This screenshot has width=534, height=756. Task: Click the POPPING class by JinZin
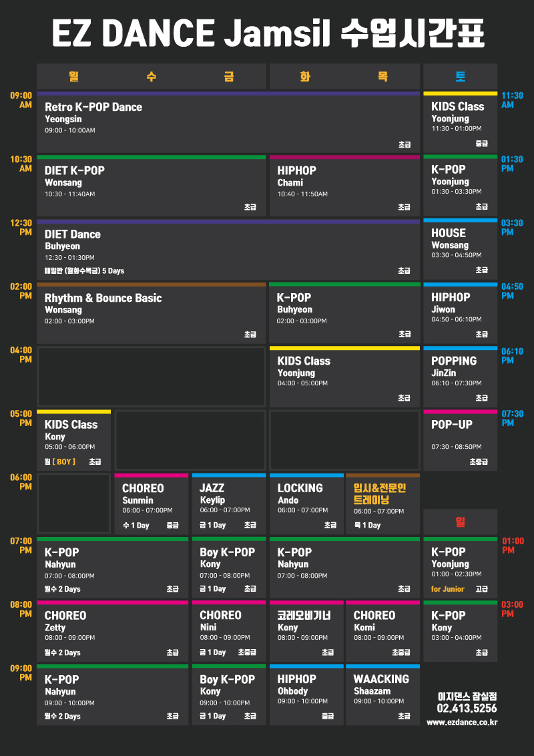pos(461,377)
